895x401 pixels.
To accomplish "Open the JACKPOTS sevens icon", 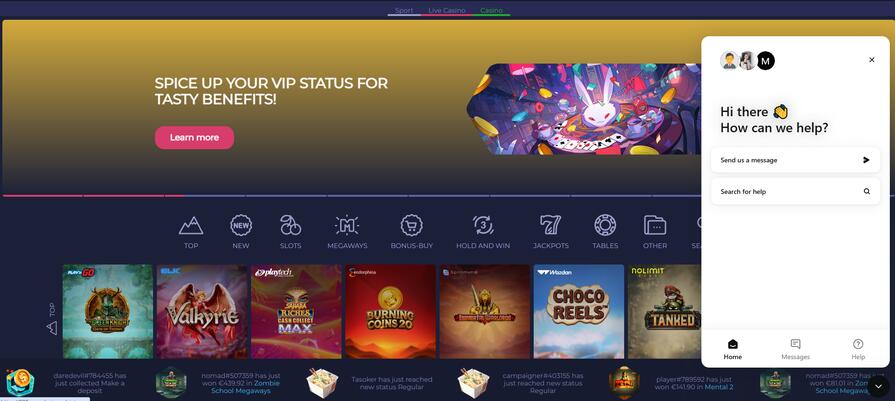I will 551,225.
